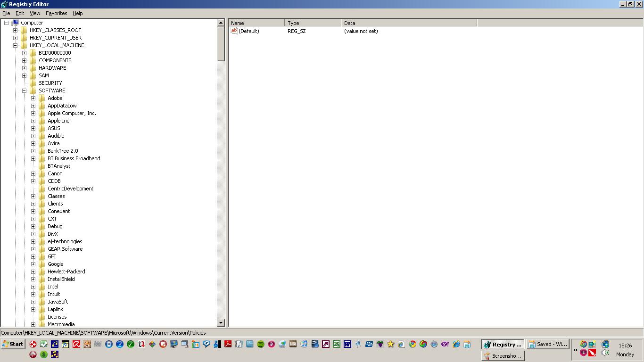Image resolution: width=644 pixels, height=362 pixels.
Task: Switch to Registry Editor taskbar button
Action: [x=503, y=345]
